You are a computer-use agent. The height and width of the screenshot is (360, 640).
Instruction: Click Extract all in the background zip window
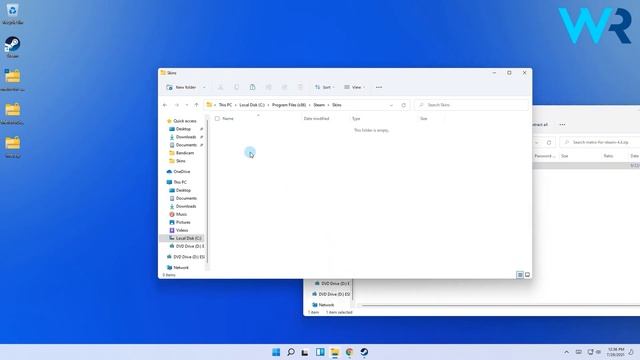point(540,125)
